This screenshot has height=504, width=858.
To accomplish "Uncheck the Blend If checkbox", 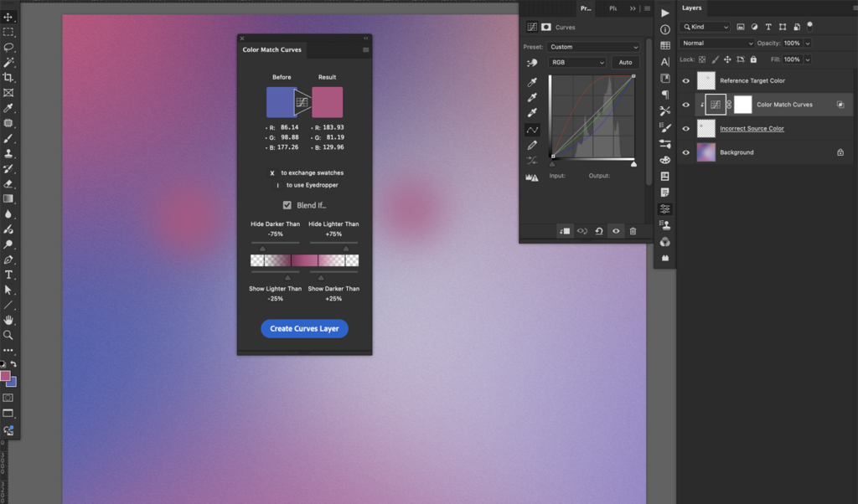I will 287,205.
